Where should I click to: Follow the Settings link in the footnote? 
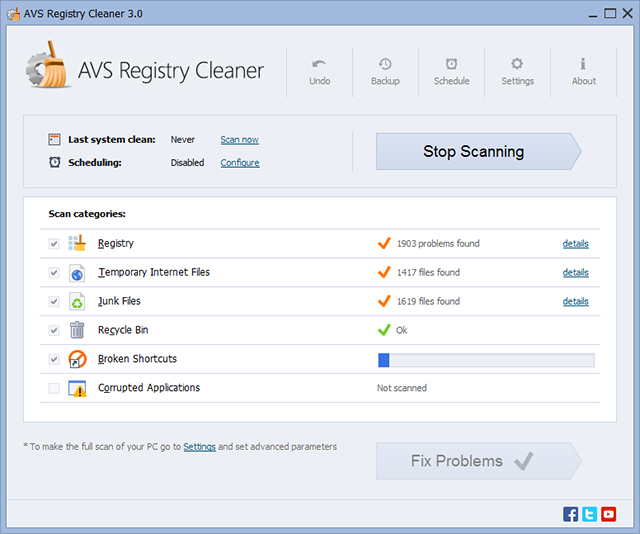199,447
